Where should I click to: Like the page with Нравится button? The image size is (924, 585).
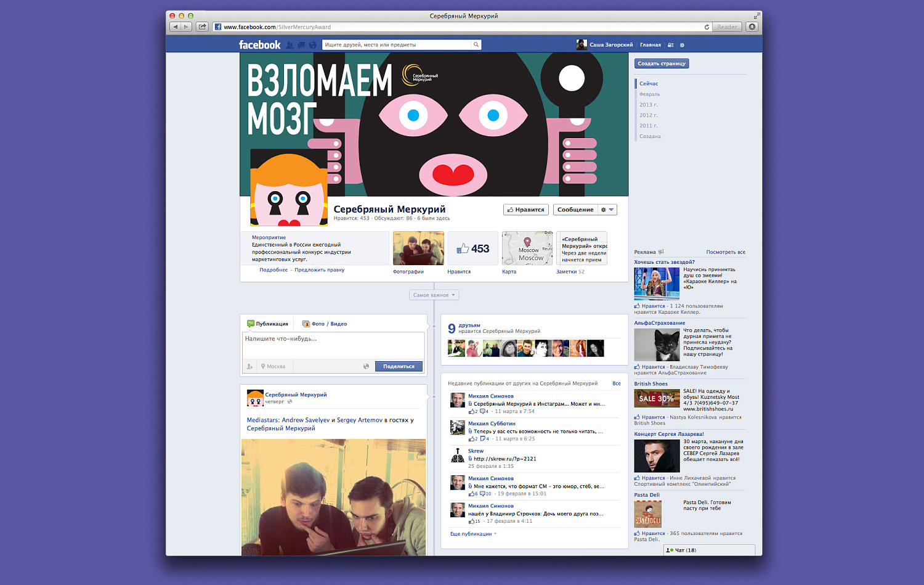(526, 210)
